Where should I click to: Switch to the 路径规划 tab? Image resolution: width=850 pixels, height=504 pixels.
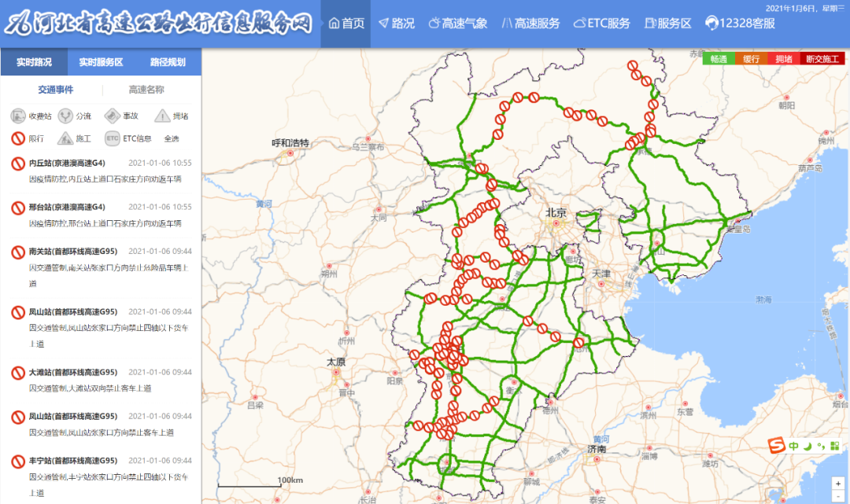(168, 61)
